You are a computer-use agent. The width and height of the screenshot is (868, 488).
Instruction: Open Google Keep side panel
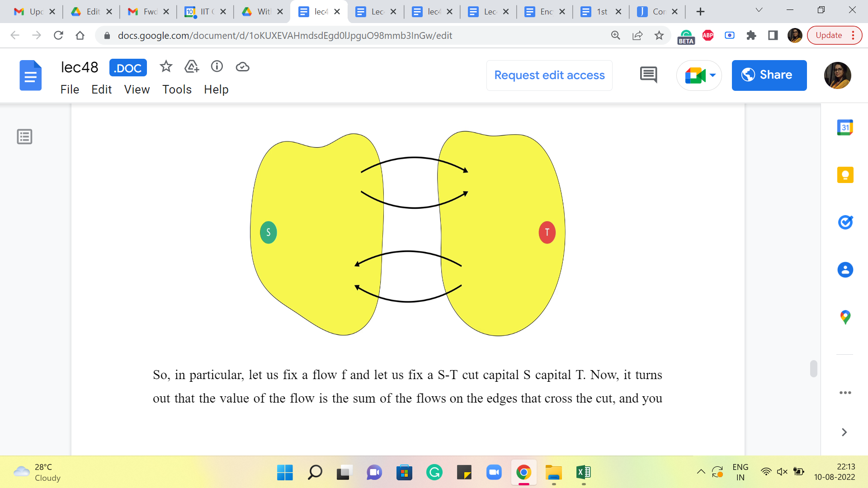[x=845, y=175]
